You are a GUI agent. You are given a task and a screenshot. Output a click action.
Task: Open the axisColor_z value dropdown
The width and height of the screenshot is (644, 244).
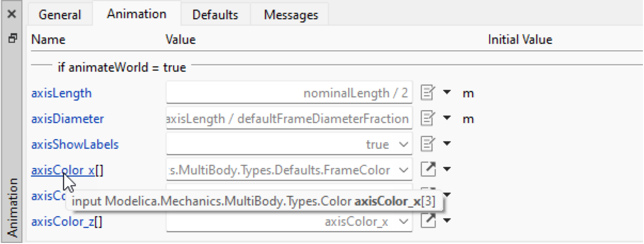click(x=403, y=222)
